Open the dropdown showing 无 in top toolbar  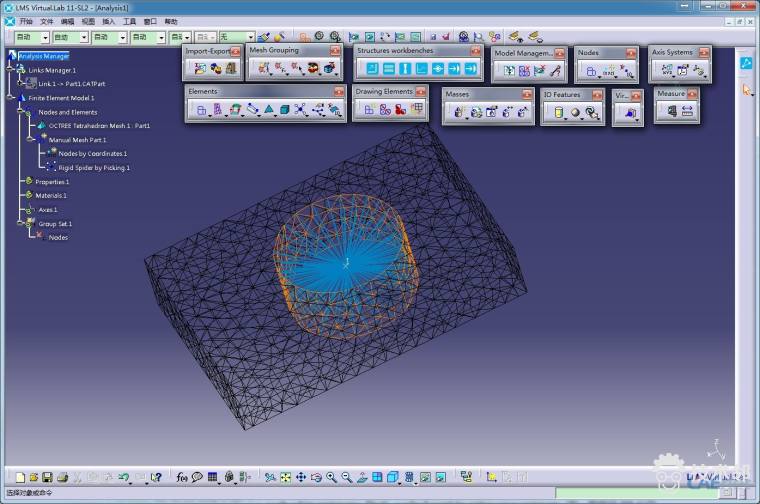coord(250,37)
